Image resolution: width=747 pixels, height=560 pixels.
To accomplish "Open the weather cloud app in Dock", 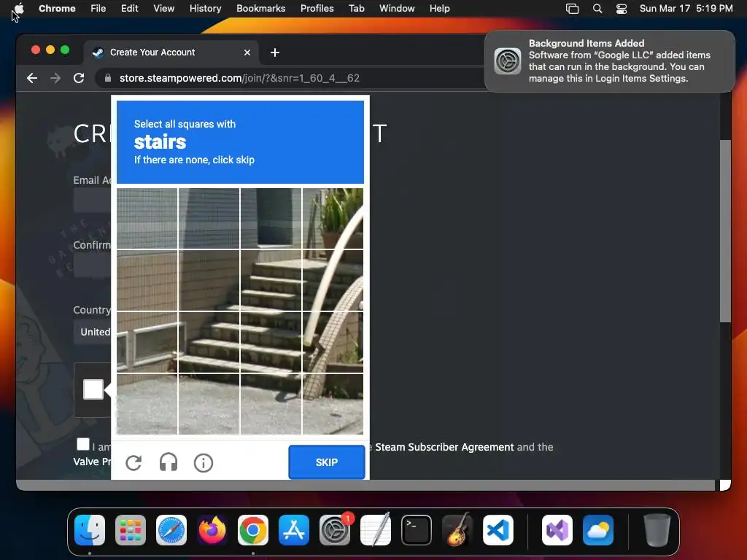I will pyautogui.click(x=598, y=530).
